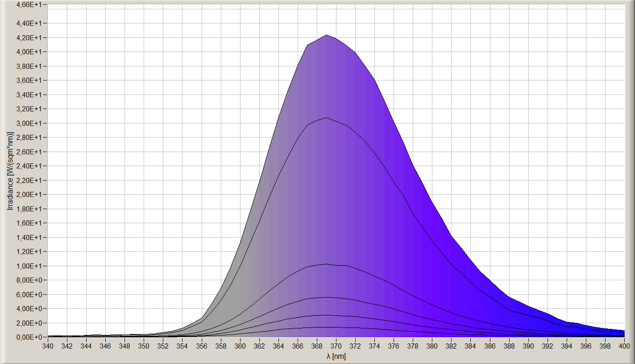Pick wavelength tick label '360'

pyautogui.click(x=240, y=346)
